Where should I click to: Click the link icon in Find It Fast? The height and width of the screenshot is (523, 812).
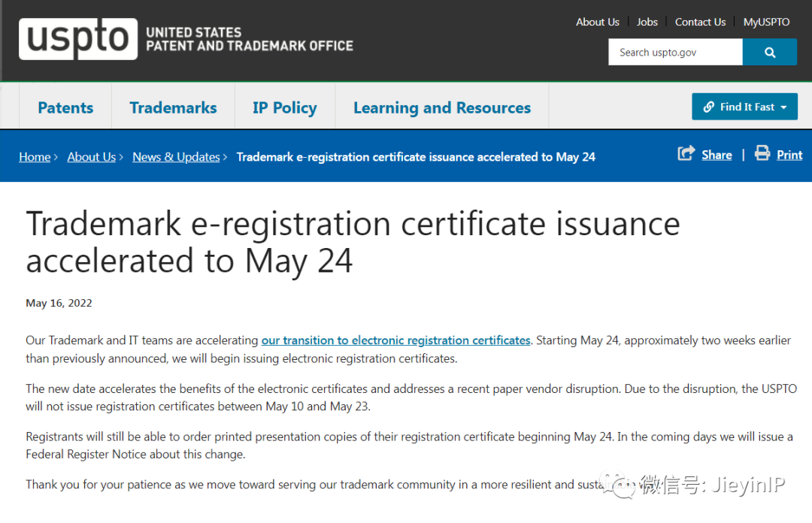(708, 107)
